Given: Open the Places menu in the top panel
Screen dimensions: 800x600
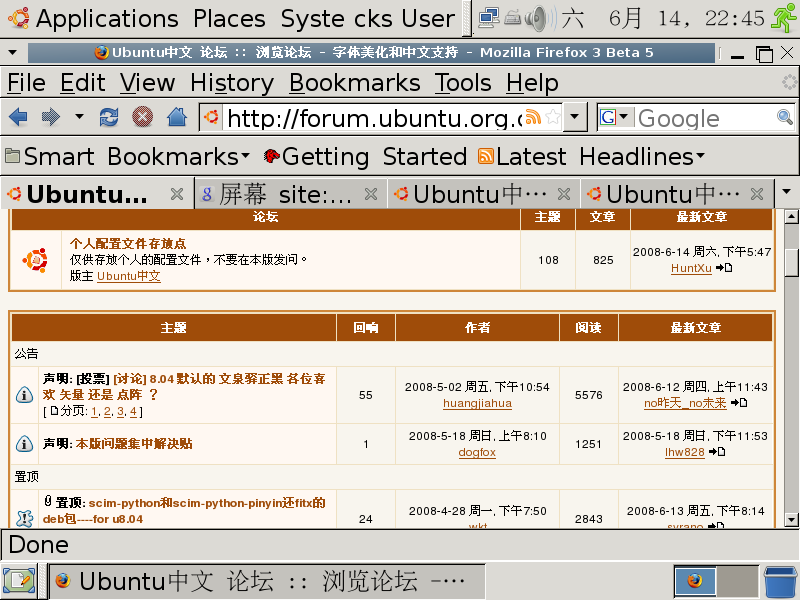Looking at the screenshot, I should [229, 19].
